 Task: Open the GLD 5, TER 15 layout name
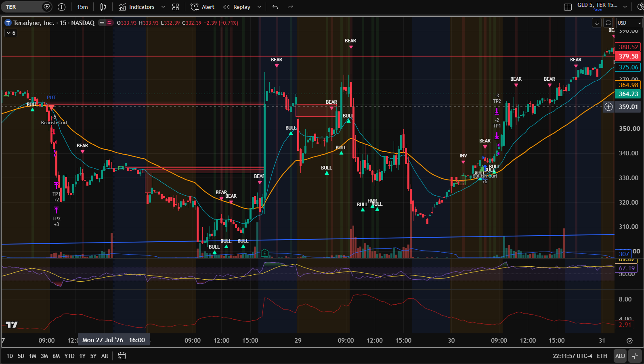(597, 5)
